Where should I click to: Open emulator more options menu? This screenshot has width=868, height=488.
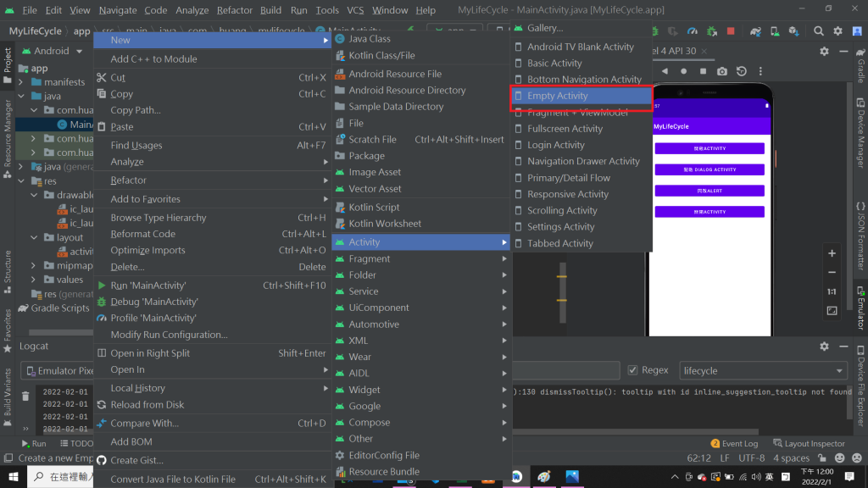(x=760, y=71)
